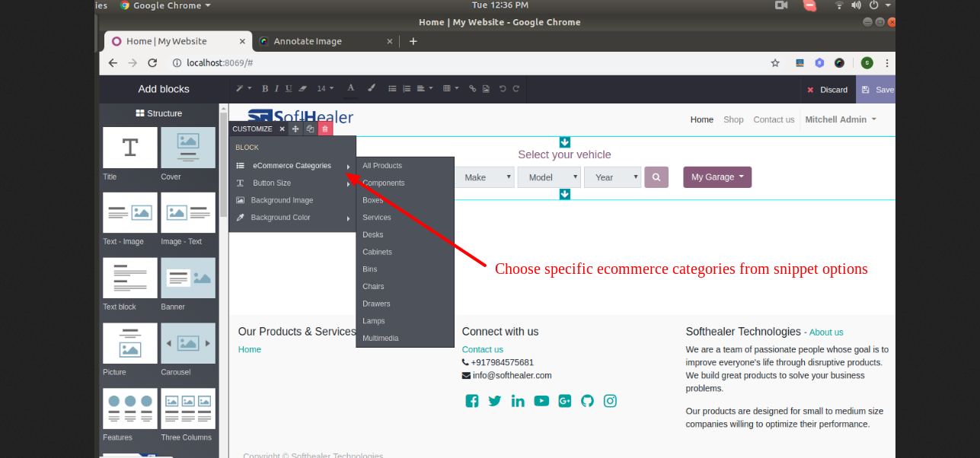
Task: Toggle bold formatting
Action: tap(265, 88)
